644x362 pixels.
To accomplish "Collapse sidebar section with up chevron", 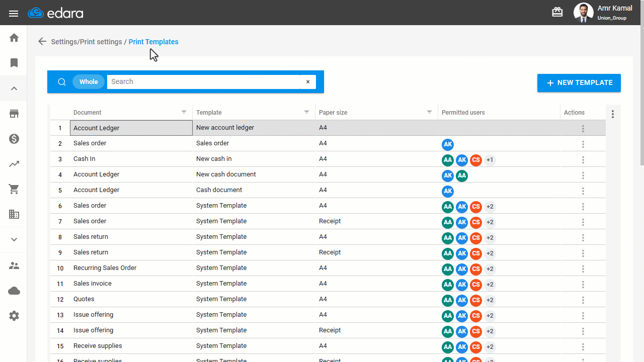I will tap(14, 88).
